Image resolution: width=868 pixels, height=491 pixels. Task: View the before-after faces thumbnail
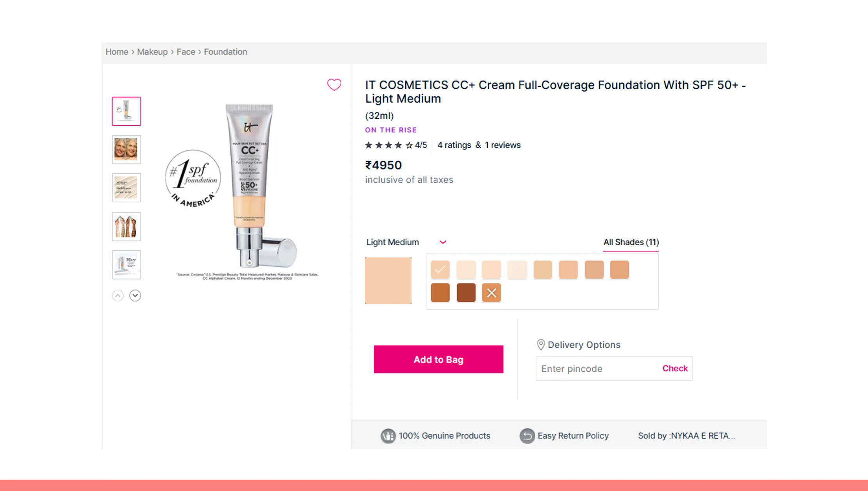[126, 150]
